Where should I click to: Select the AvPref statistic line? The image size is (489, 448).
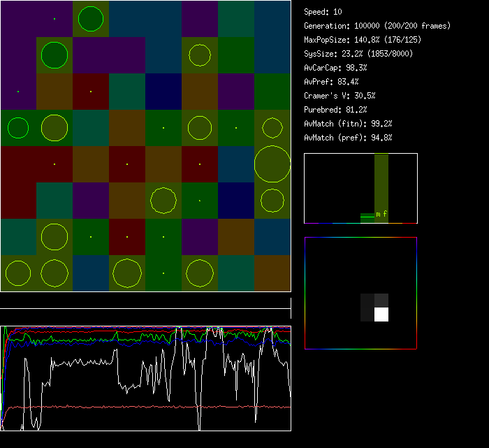click(331, 82)
